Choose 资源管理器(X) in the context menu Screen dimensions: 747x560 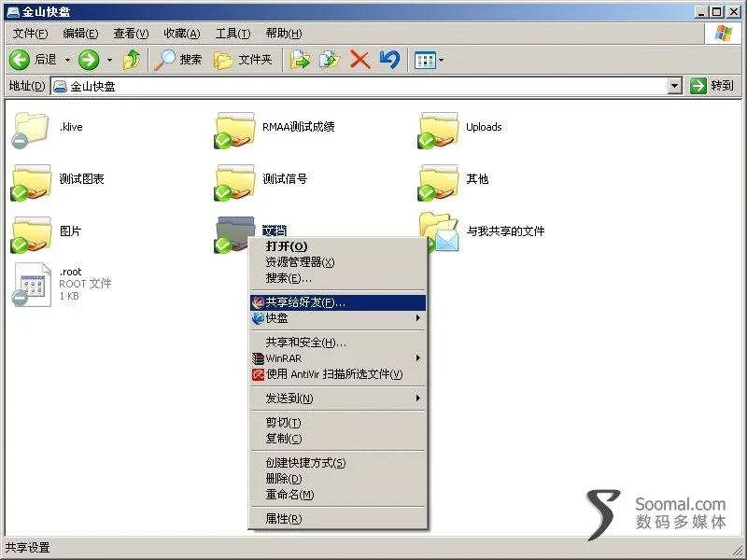(x=338, y=262)
